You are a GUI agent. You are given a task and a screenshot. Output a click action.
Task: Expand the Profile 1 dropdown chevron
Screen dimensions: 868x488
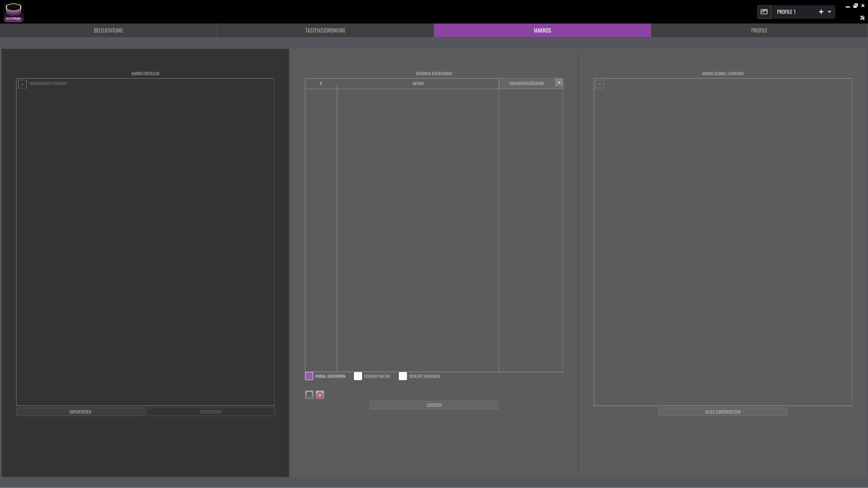[x=829, y=12]
